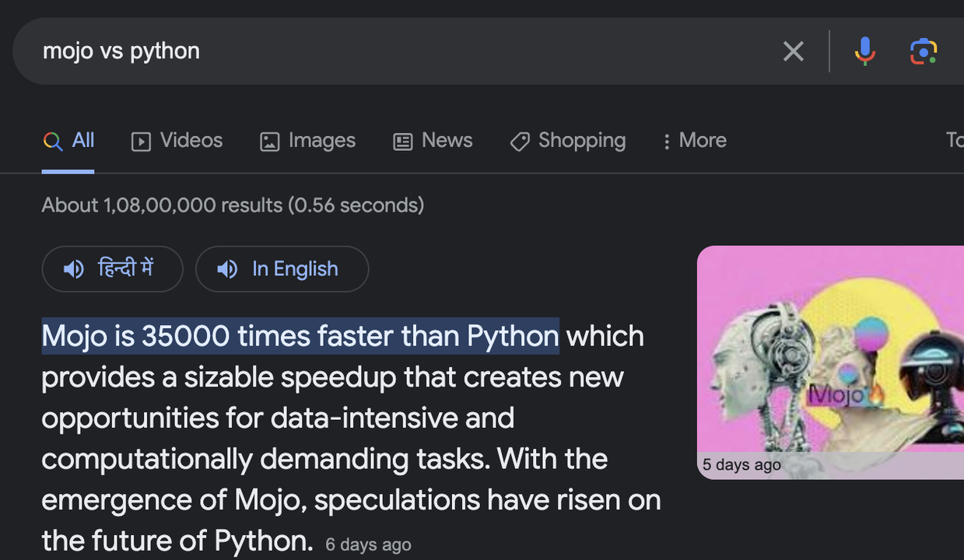This screenshot has height=560, width=964.
Task: Open the Videos results tab
Action: (191, 140)
